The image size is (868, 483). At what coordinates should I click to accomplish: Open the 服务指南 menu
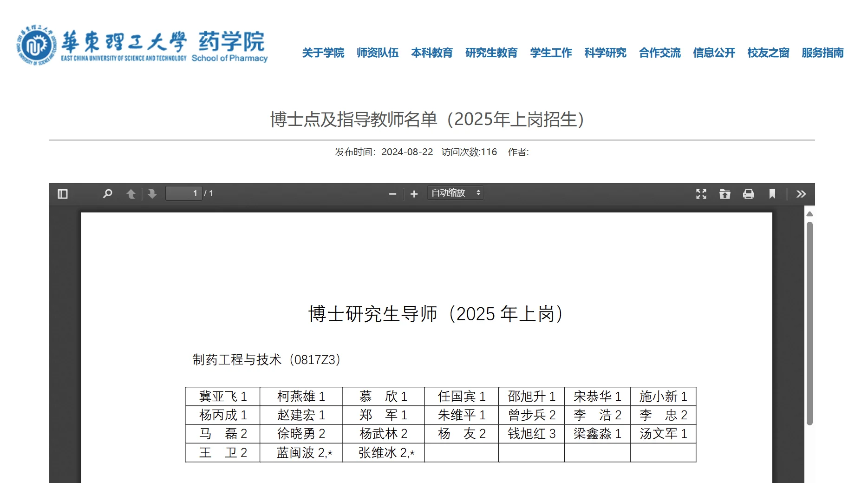(823, 53)
